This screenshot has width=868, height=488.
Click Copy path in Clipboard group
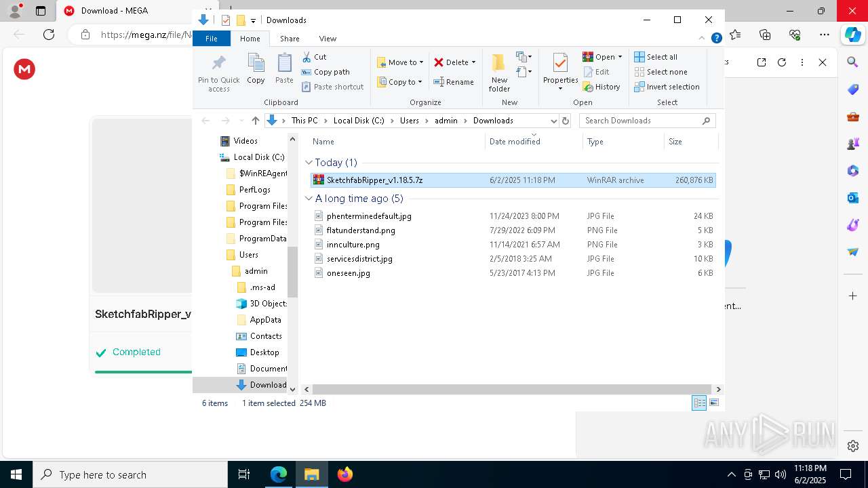click(325, 72)
